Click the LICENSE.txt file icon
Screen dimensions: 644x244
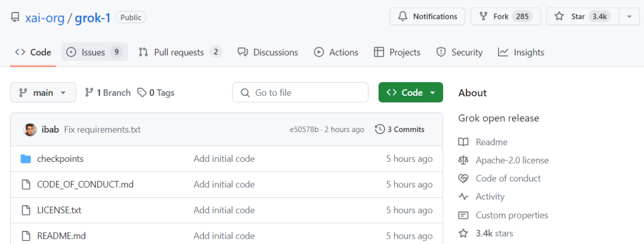click(26, 210)
